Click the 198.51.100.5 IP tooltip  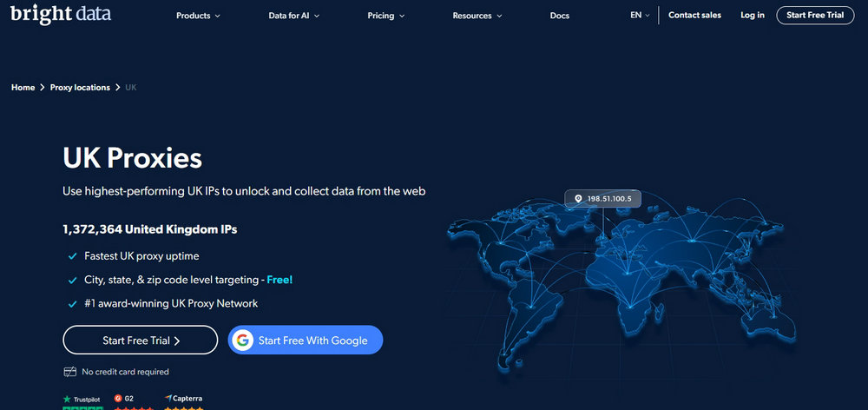click(603, 198)
